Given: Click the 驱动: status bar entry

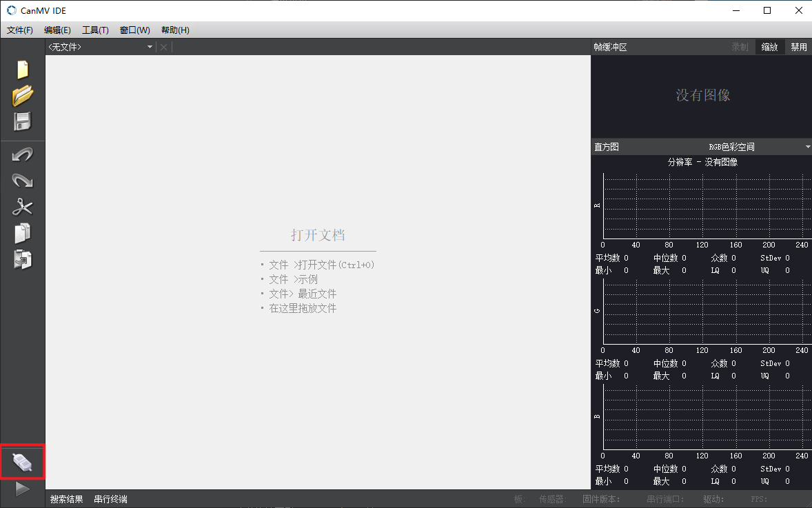Looking at the screenshot, I should pyautogui.click(x=713, y=499).
